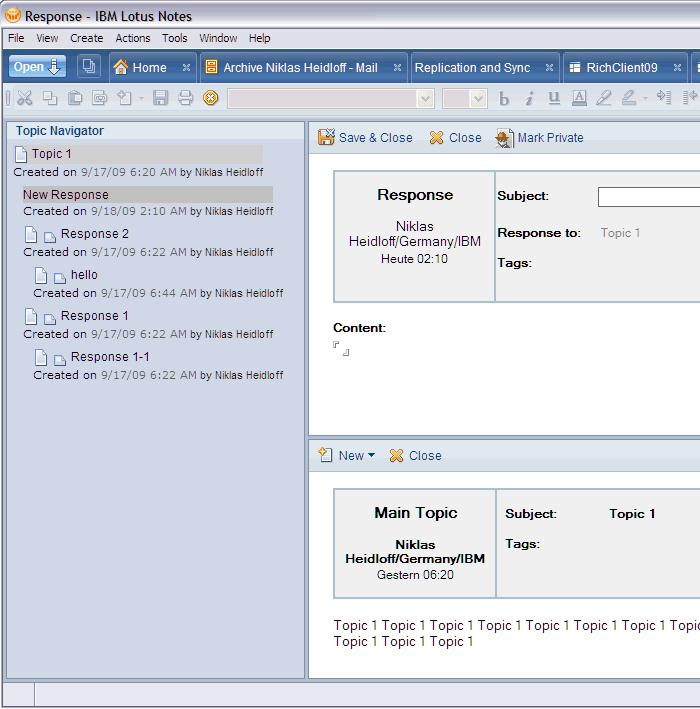
Task: Open the blue Open button menu
Action: pyautogui.click(x=37, y=67)
